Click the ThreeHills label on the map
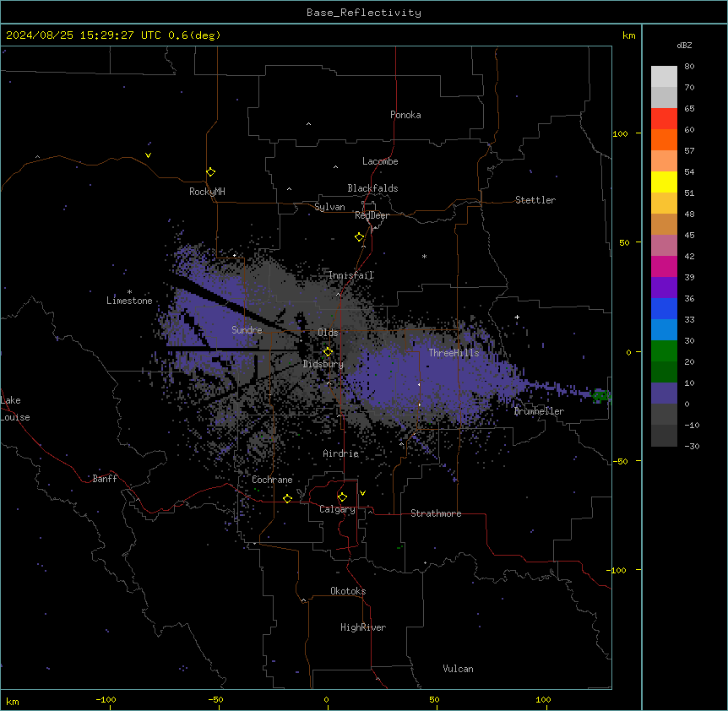This screenshot has height=711, width=728. 454,353
